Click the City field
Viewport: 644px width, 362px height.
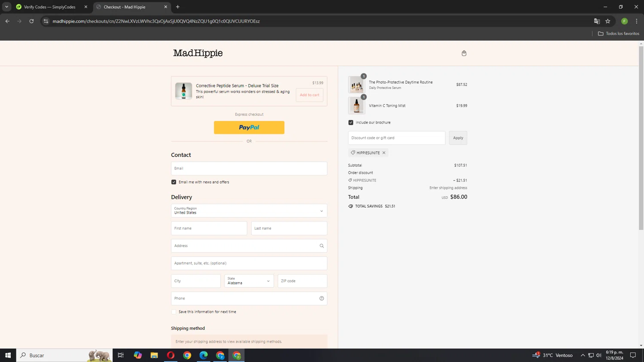pyautogui.click(x=196, y=281)
